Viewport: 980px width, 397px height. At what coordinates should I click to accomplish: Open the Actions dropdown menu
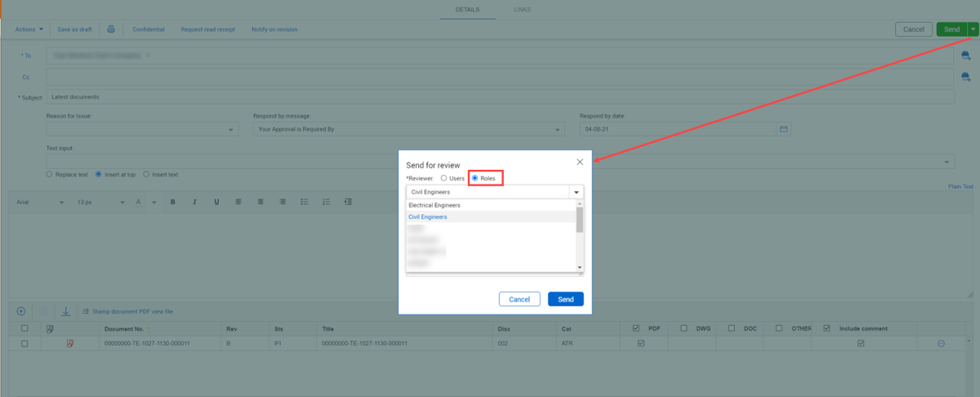(x=29, y=29)
